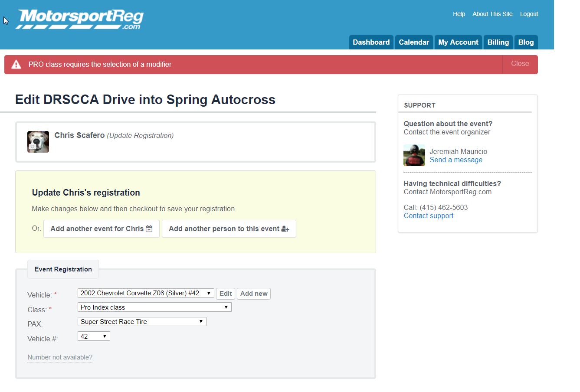Click the person-add icon on Add another person
The image size is (580, 392).
pos(285,229)
